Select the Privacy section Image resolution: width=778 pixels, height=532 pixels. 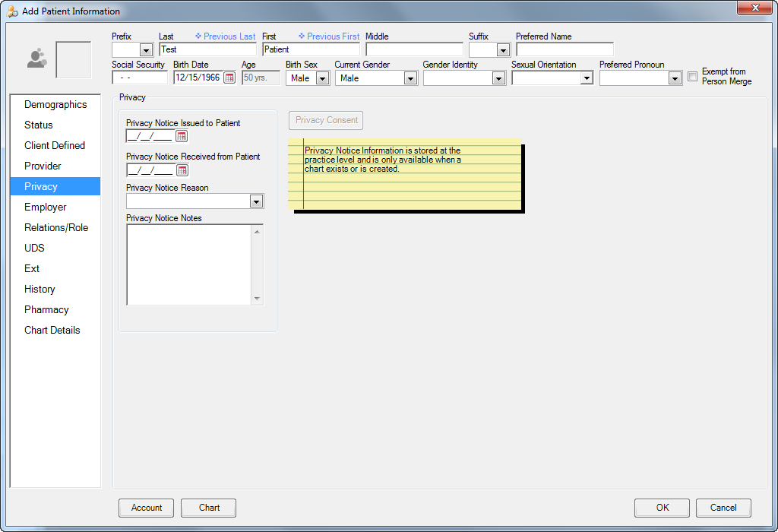(x=55, y=186)
